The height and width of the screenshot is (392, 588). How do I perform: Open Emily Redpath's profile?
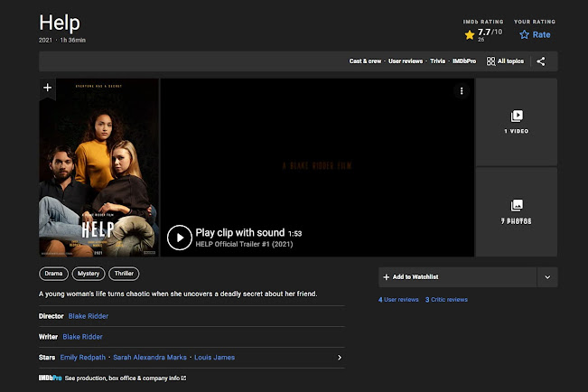(83, 358)
